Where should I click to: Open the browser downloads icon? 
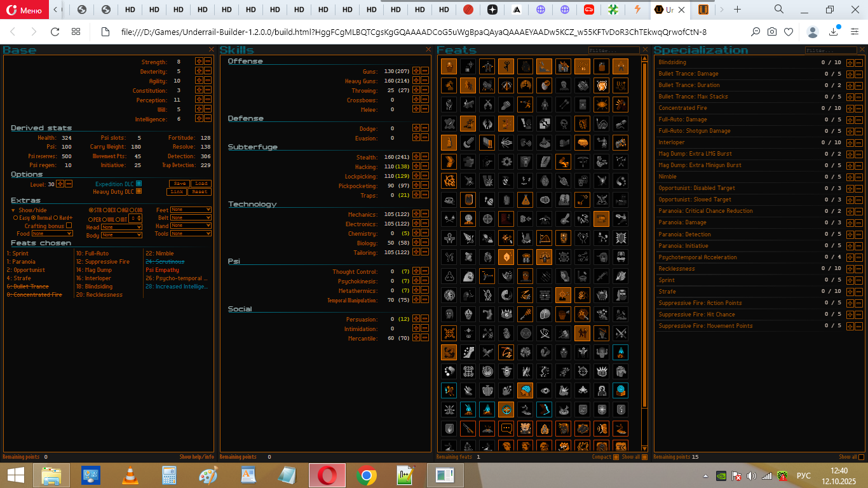point(834,32)
